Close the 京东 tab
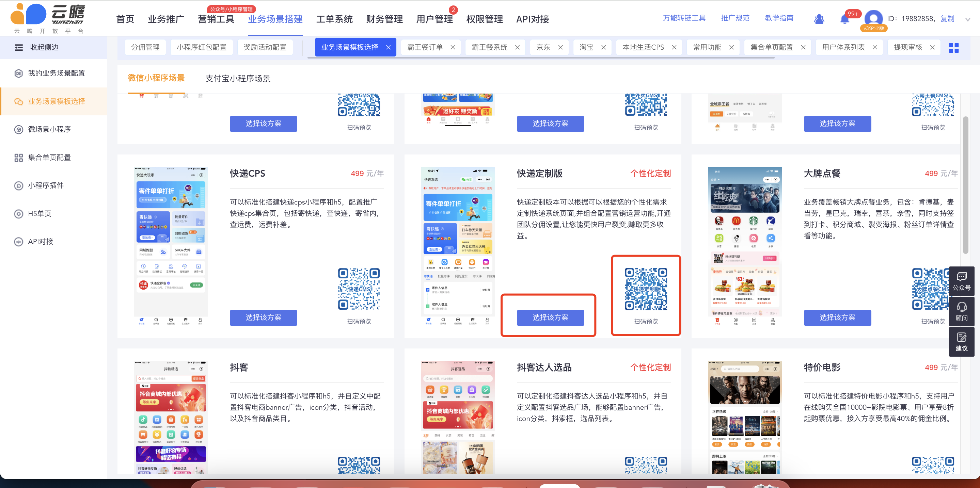Screen dimensions: 980x488 [x=560, y=48]
